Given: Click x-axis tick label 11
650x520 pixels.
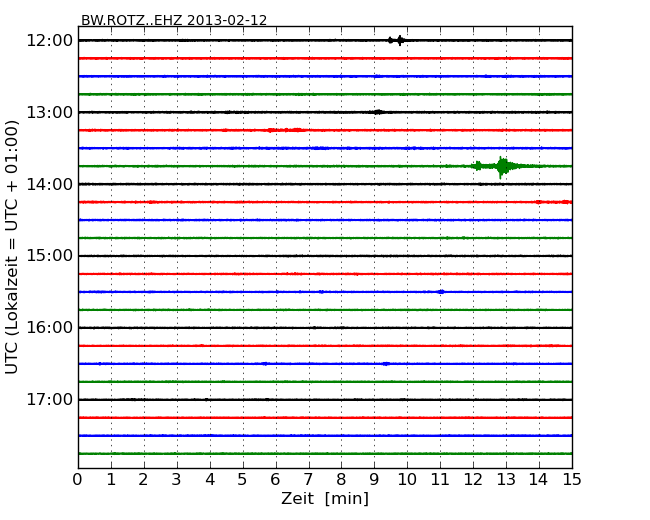Looking at the screenshot, I should tap(440, 480).
